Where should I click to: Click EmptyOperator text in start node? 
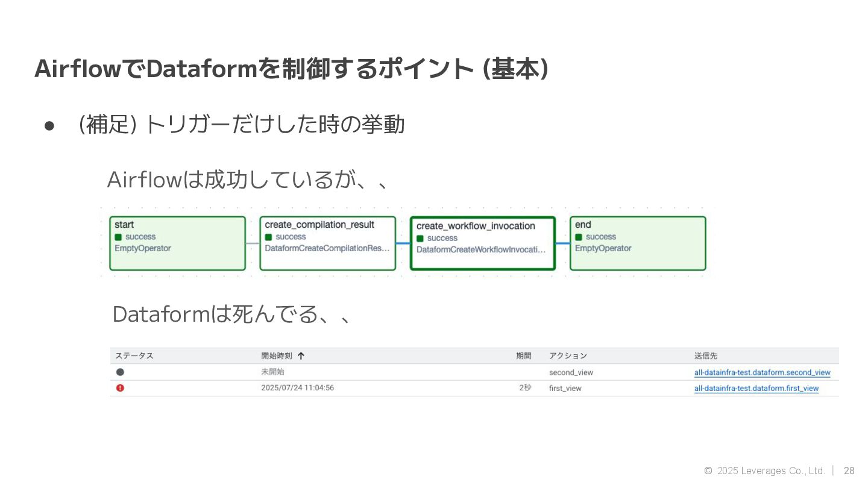pyautogui.click(x=143, y=248)
